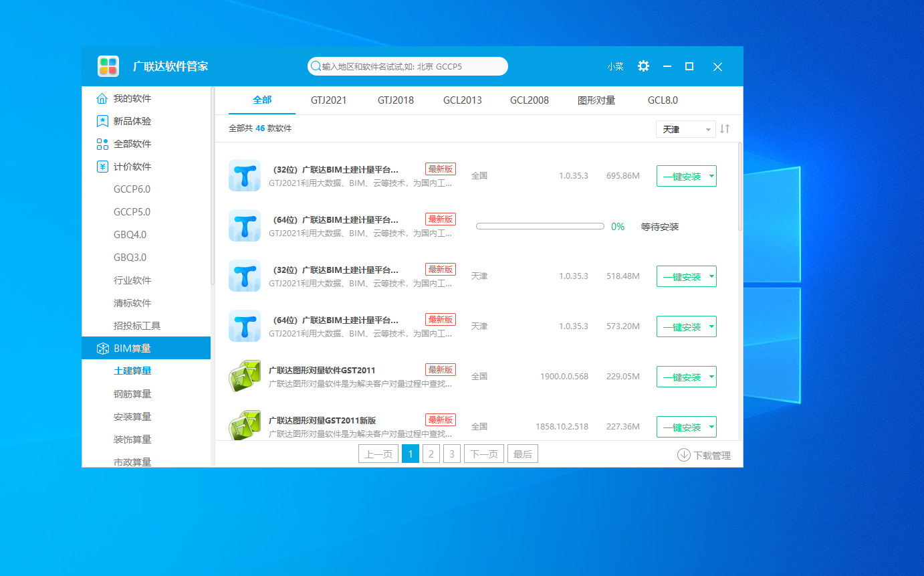Click BIM算量 cube icon in sidebar
Screen dimensions: 924x576
[102, 349]
